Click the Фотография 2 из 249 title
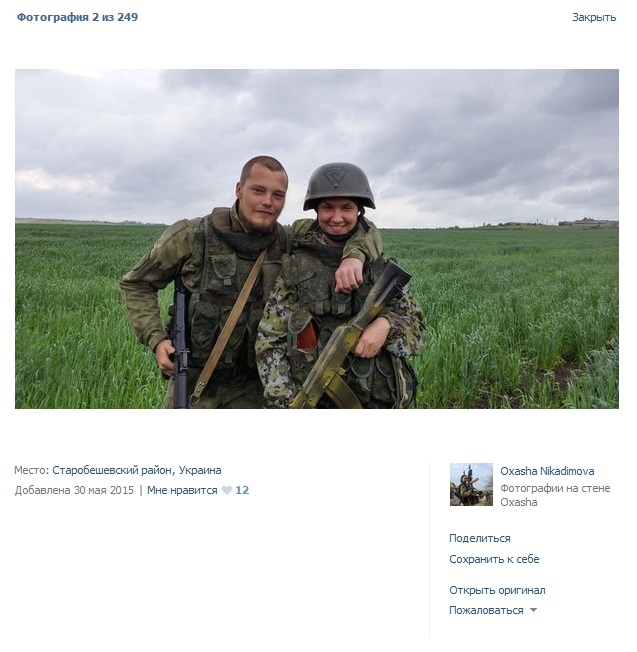The image size is (637, 652). point(77,17)
